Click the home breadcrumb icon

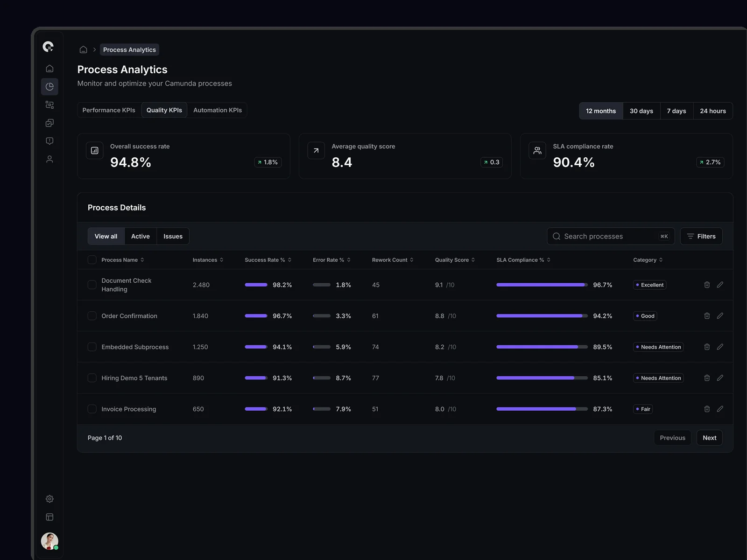tap(83, 49)
